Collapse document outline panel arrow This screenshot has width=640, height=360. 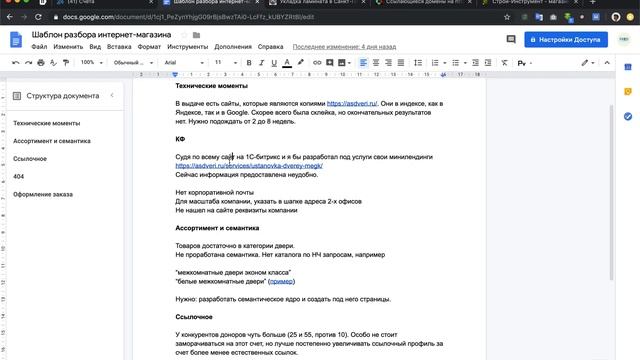tap(112, 96)
